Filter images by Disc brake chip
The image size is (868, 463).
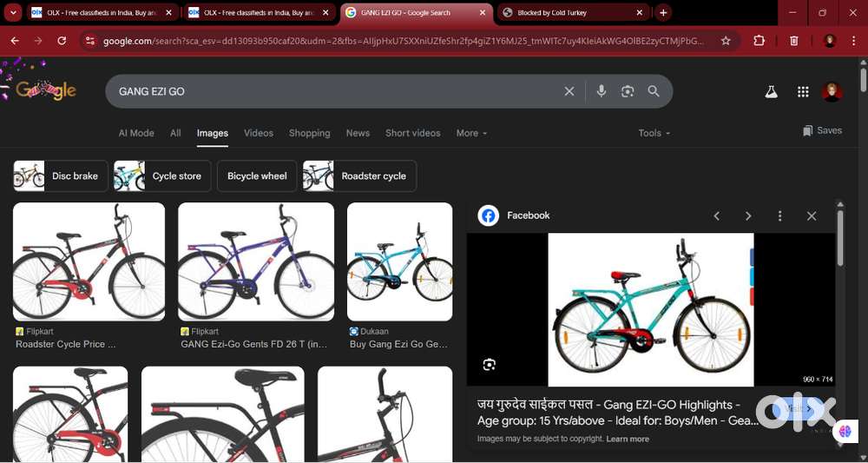61,175
